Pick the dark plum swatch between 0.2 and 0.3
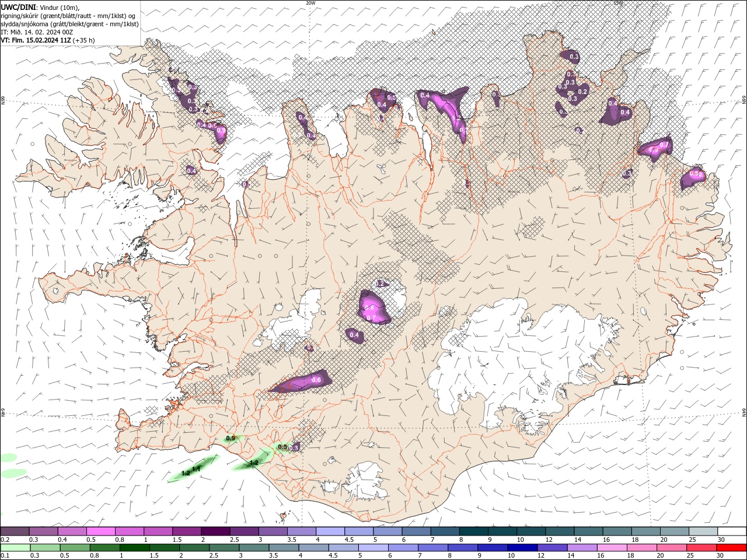 coord(15,531)
